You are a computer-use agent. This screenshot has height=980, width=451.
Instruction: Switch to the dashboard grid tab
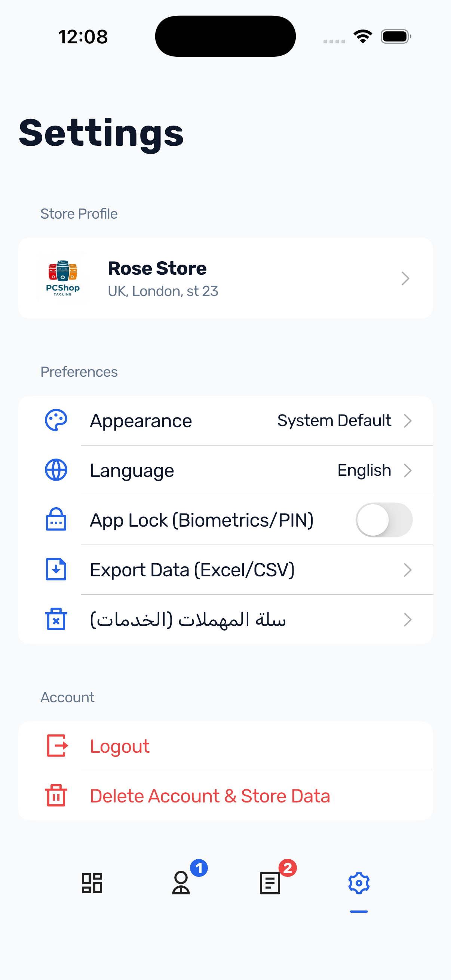(92, 883)
